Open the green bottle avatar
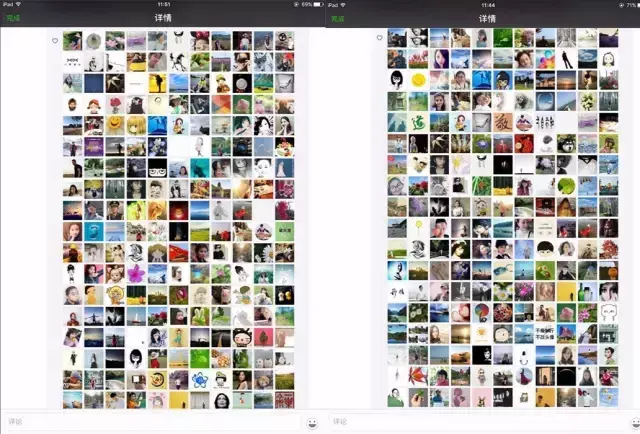The height and width of the screenshot is (434, 640). coord(587,292)
